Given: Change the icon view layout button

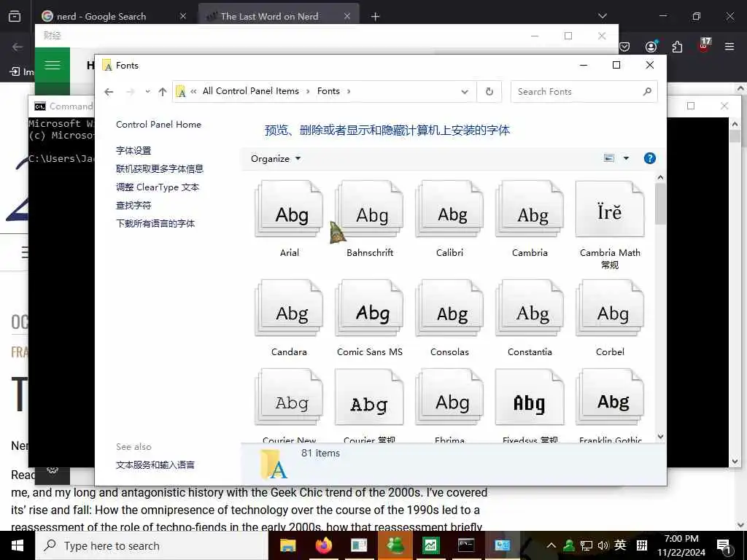Looking at the screenshot, I should click(x=609, y=158).
